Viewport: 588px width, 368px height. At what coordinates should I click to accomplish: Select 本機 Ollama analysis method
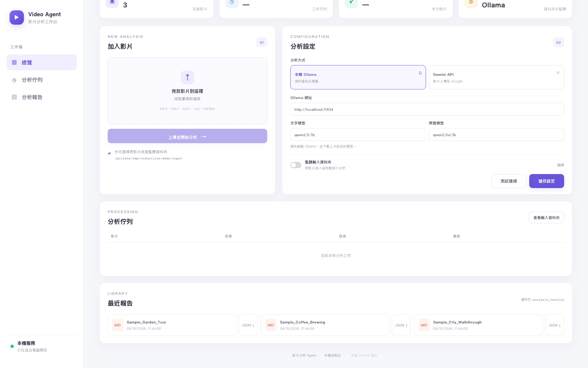point(358,77)
